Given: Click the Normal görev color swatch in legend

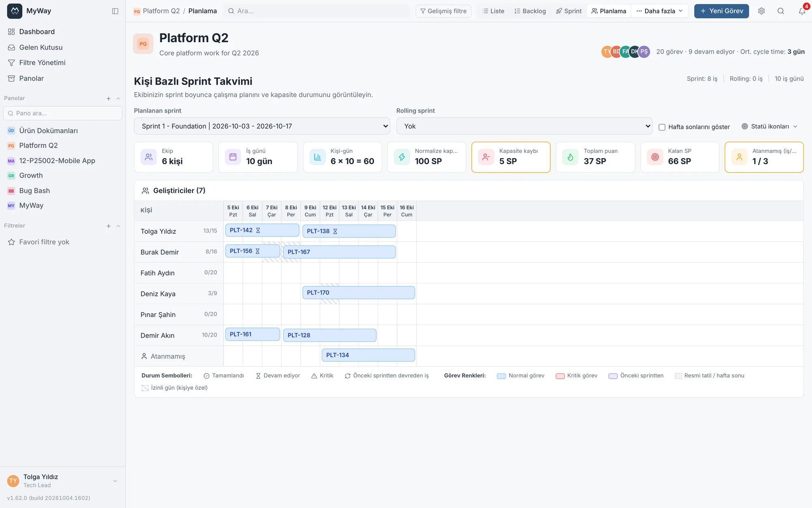Looking at the screenshot, I should 501,376.
